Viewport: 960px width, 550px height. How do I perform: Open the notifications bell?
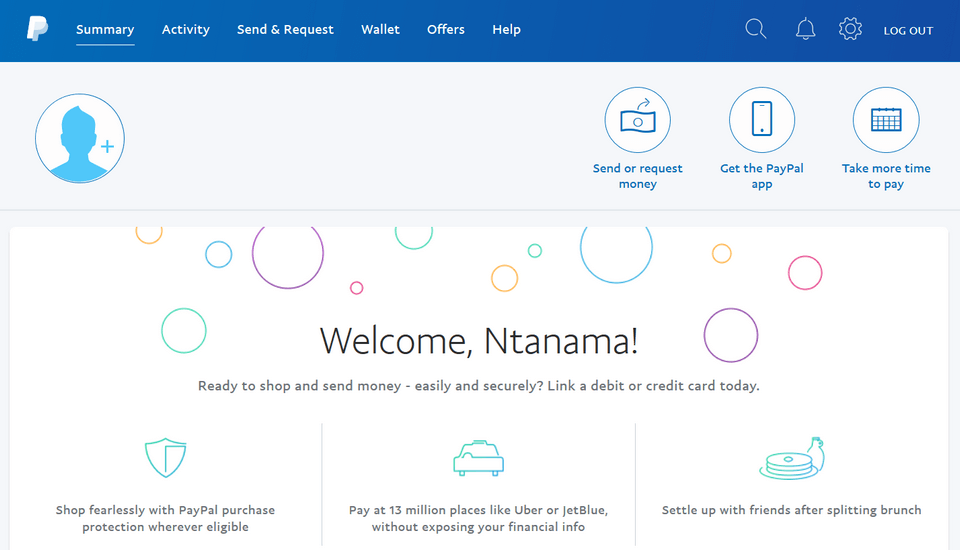click(805, 29)
